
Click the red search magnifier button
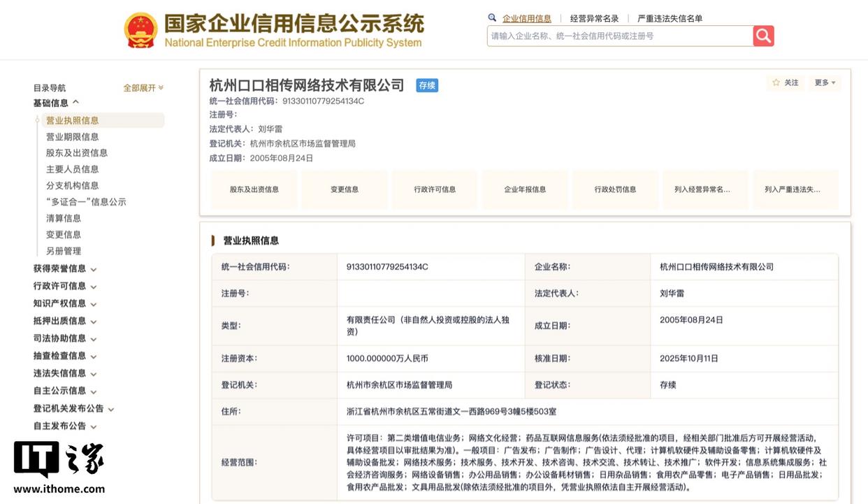pyautogui.click(x=763, y=36)
